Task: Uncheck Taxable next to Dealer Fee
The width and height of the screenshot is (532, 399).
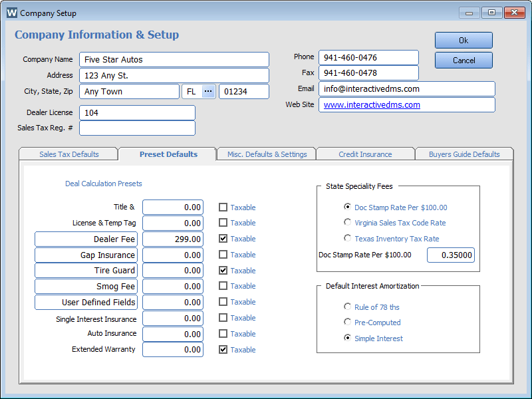Action: (x=223, y=238)
